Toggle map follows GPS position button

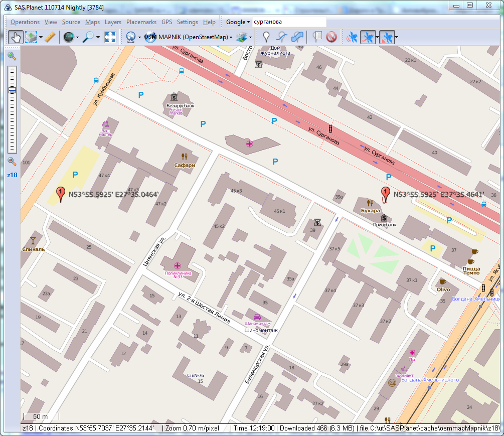(387, 37)
